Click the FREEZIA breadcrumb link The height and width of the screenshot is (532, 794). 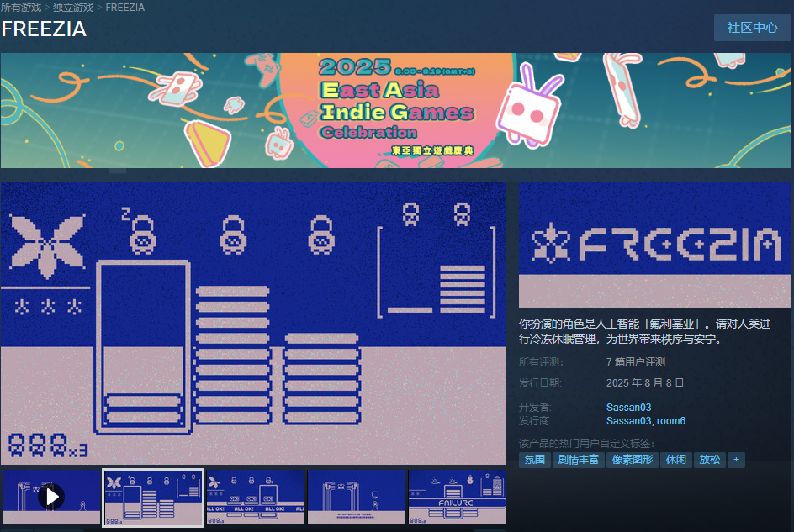(x=125, y=8)
